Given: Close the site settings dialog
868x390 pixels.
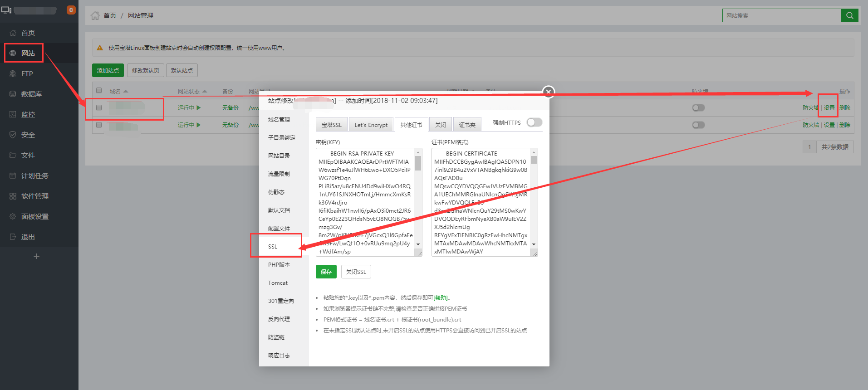Looking at the screenshot, I should 549,92.
